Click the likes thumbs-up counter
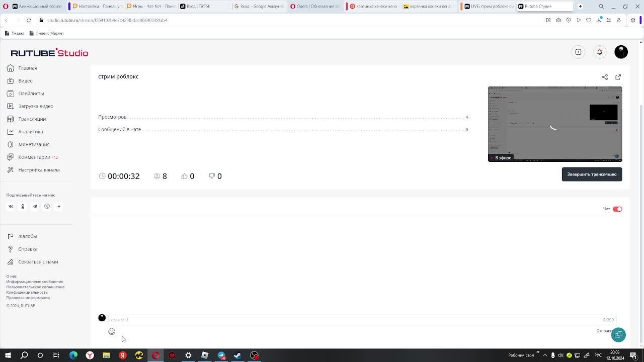Image resolution: width=644 pixels, height=362 pixels. tap(188, 176)
